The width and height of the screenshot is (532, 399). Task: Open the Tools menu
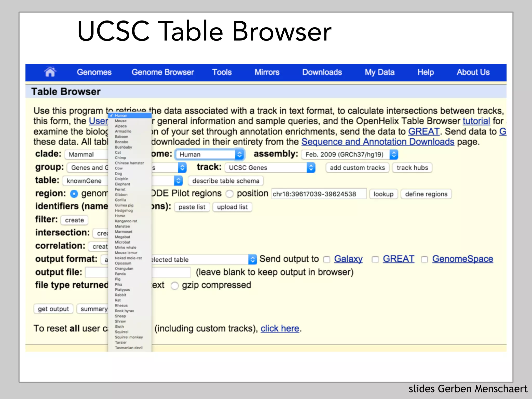click(222, 72)
